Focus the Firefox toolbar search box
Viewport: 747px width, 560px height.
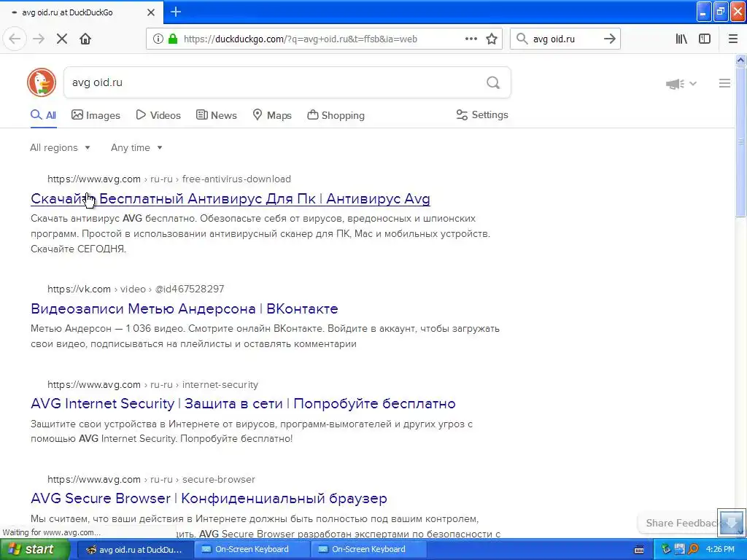565,39
